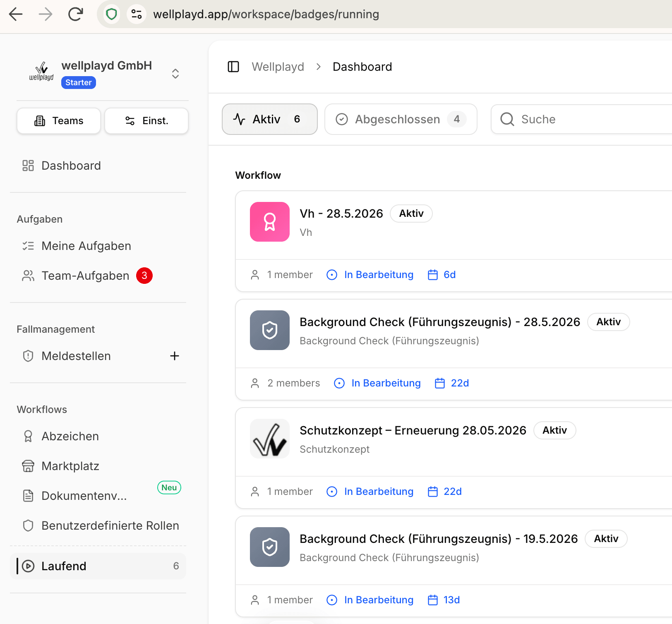Click Aktiv tag on Background Check 19.5.2026
This screenshot has height=624, width=672.
click(x=606, y=539)
